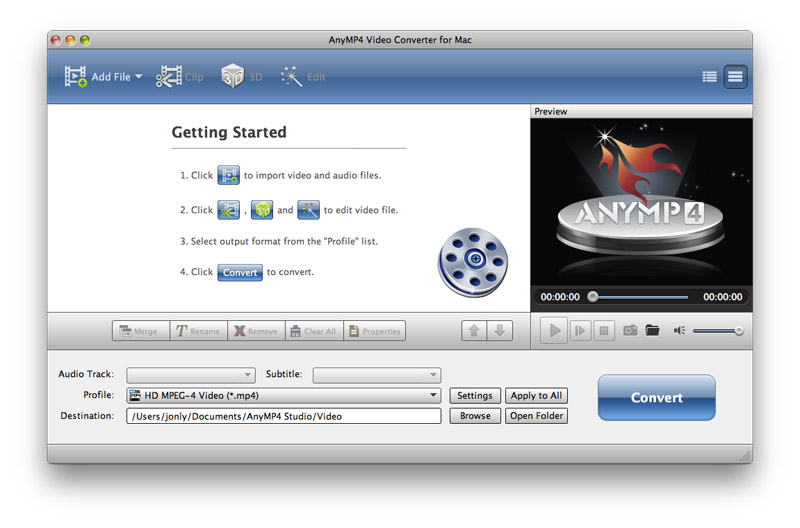Stop the preview playback

(x=604, y=331)
